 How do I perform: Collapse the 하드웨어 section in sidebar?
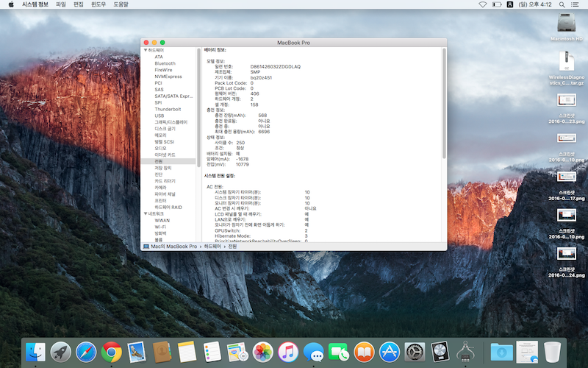click(146, 49)
